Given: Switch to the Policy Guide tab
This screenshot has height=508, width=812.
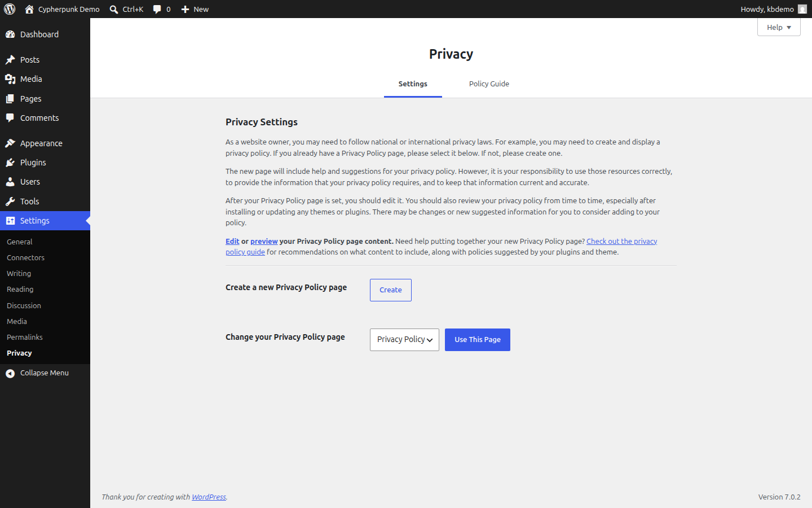Looking at the screenshot, I should pos(489,84).
